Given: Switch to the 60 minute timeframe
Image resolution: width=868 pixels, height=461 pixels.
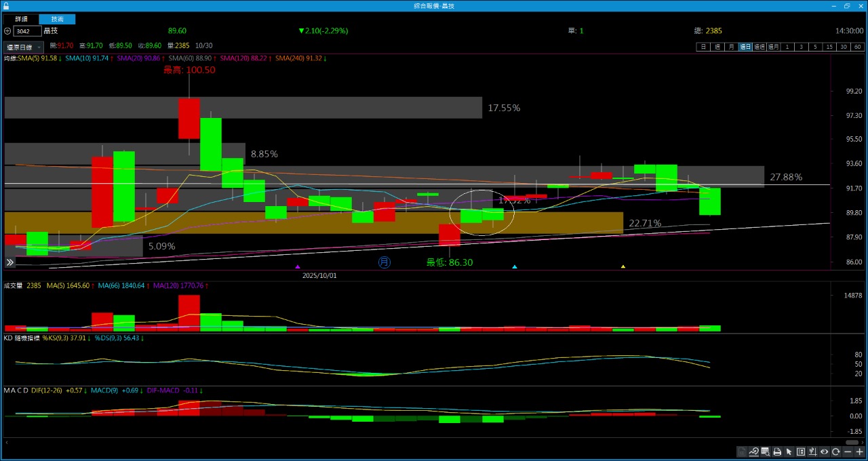Looking at the screenshot, I should tap(858, 47).
